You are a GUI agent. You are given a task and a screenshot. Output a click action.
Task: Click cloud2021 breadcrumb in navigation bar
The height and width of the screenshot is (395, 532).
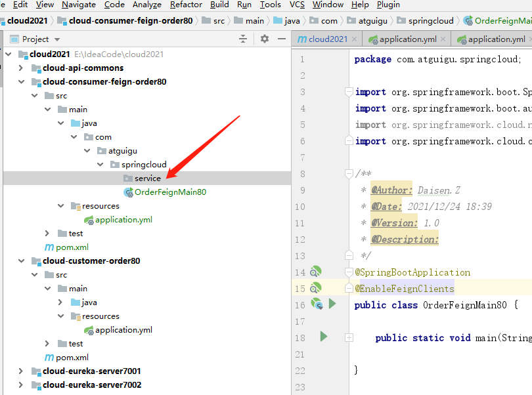coord(27,21)
